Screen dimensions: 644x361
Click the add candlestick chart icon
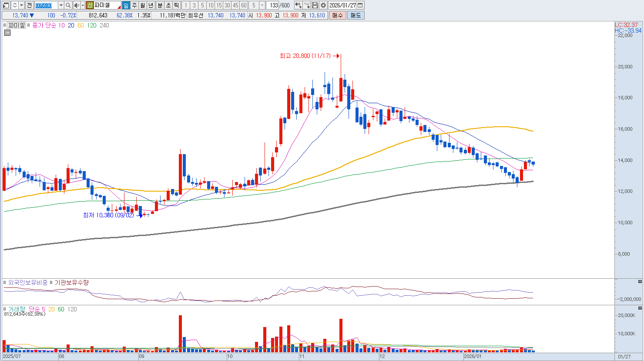298,5
